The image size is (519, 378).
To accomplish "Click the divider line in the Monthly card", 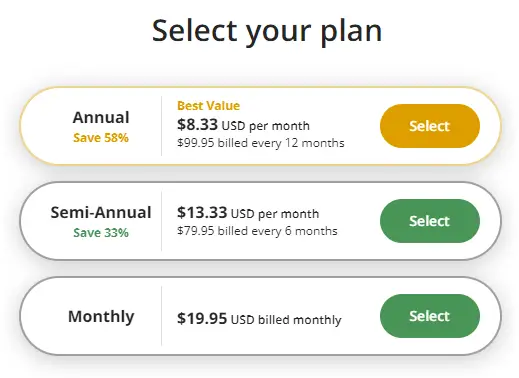I will pos(162,316).
